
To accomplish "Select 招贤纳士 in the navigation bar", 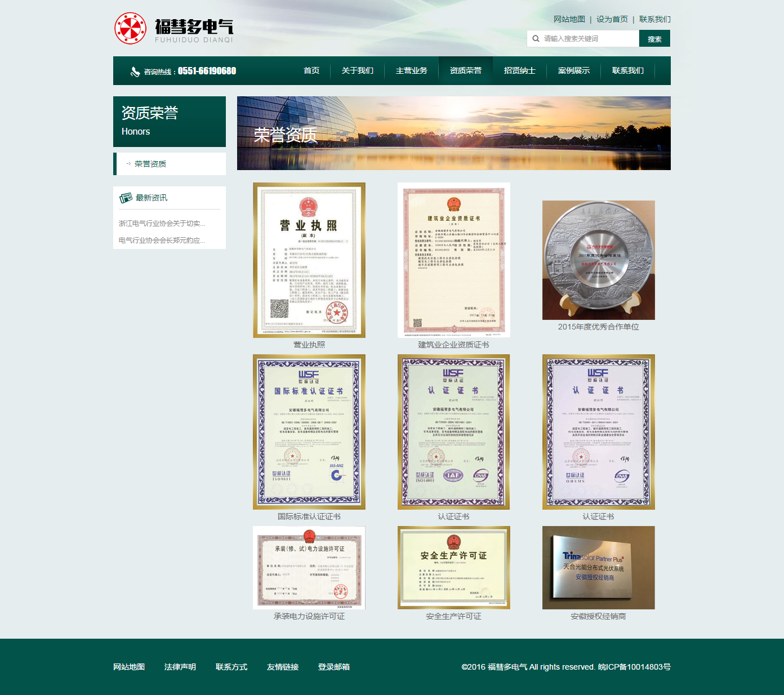I will [x=519, y=71].
